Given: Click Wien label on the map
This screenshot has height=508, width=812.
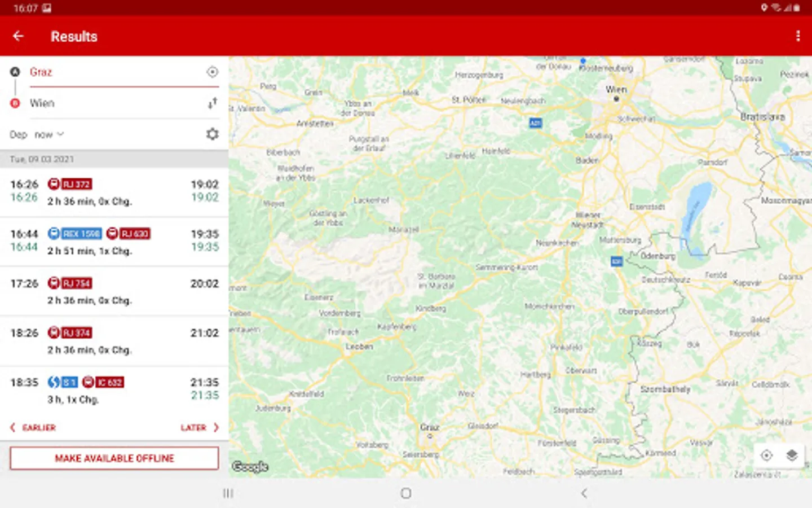Looking at the screenshot, I should click(616, 89).
